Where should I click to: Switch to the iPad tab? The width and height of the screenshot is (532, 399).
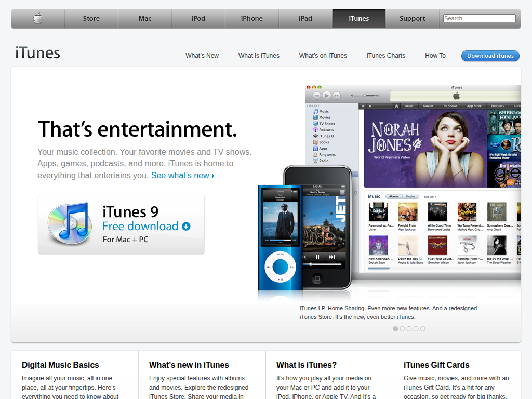(305, 19)
